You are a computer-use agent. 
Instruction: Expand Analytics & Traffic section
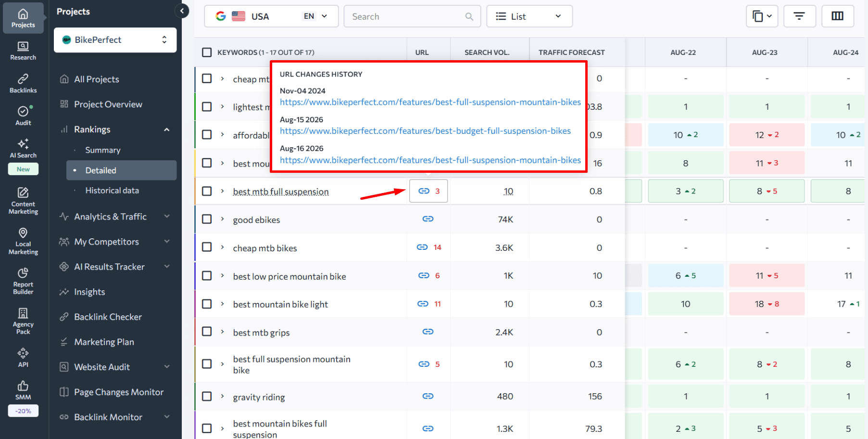[x=167, y=217]
